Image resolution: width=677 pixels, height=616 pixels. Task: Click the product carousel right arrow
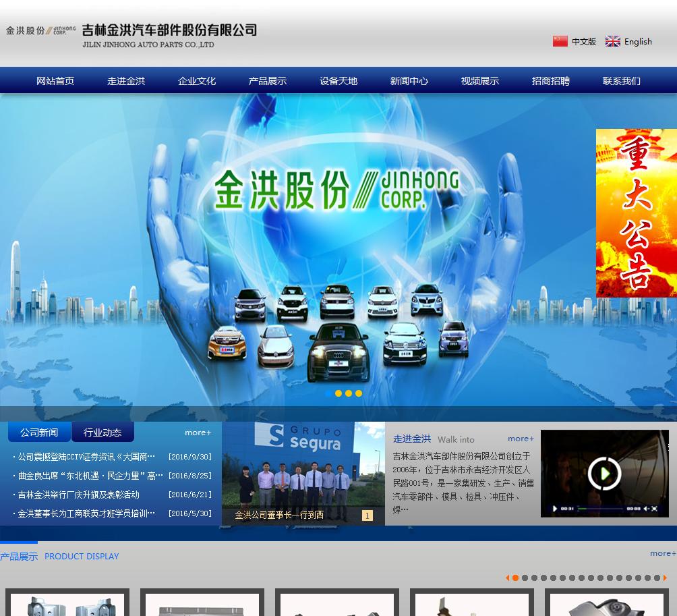point(666,578)
